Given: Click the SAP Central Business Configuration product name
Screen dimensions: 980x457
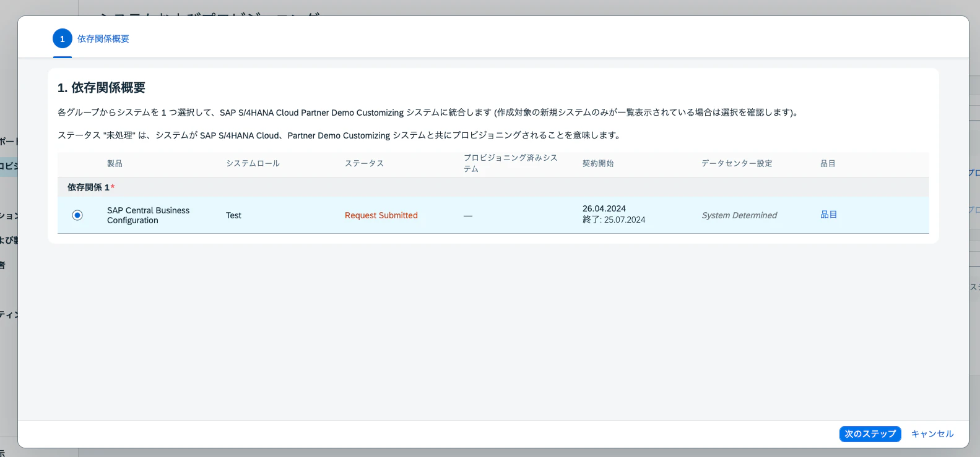Looking at the screenshot, I should coord(149,215).
